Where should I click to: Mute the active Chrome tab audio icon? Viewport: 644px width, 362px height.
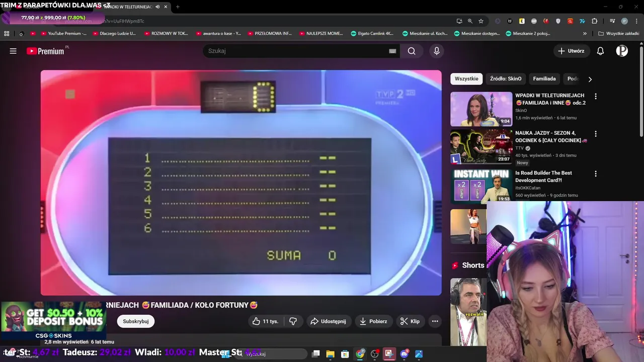pos(157,7)
